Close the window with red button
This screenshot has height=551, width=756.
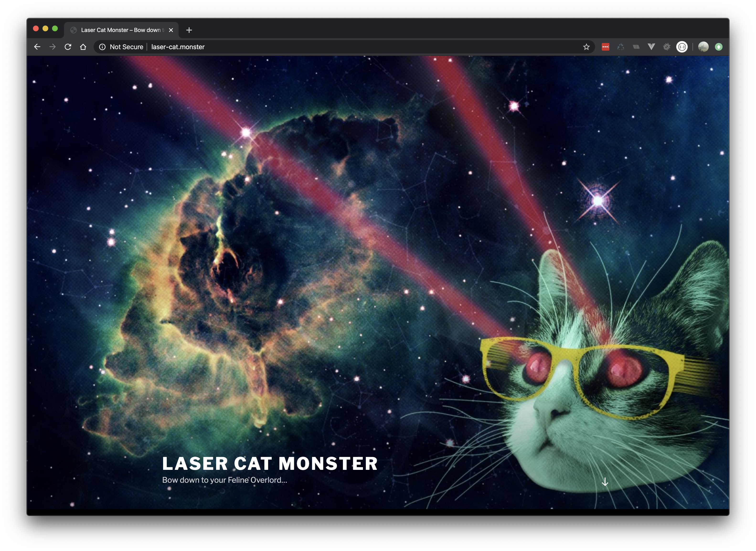36,29
